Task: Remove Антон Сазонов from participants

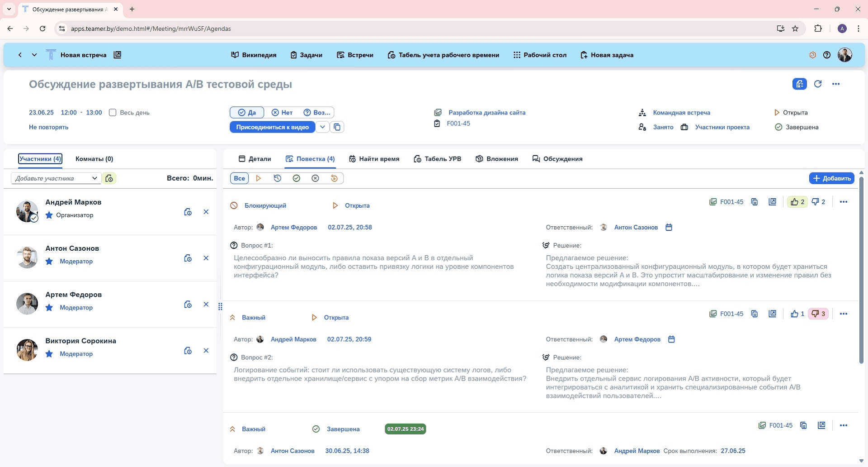Action: [x=206, y=258]
